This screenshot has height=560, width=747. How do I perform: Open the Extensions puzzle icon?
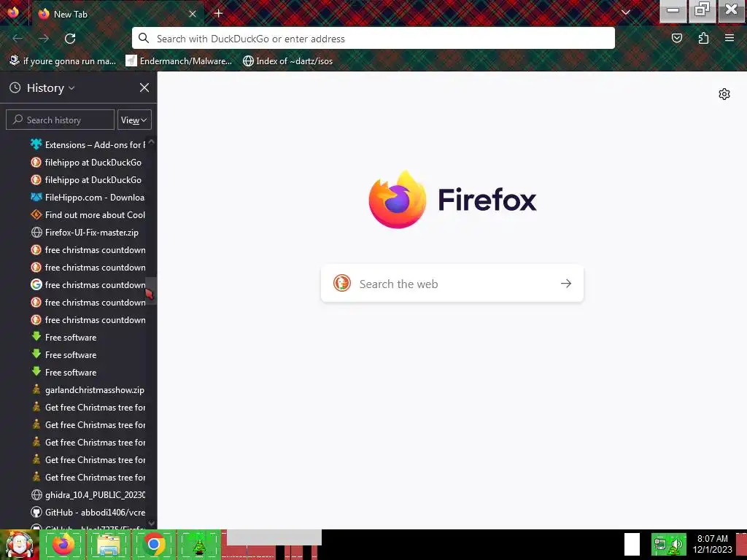coord(704,38)
